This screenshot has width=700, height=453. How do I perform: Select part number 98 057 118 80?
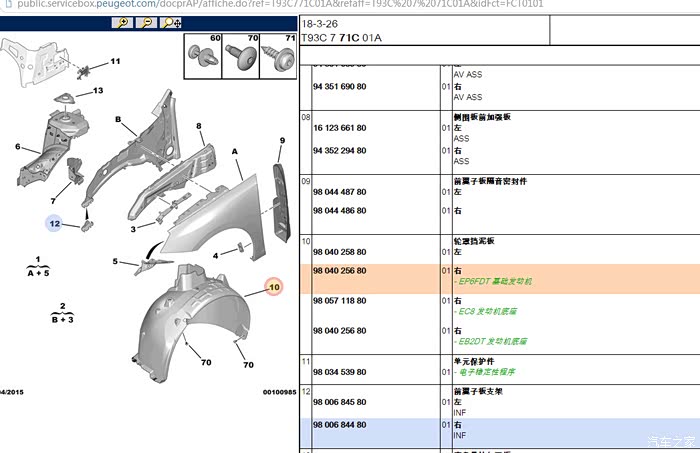point(340,300)
